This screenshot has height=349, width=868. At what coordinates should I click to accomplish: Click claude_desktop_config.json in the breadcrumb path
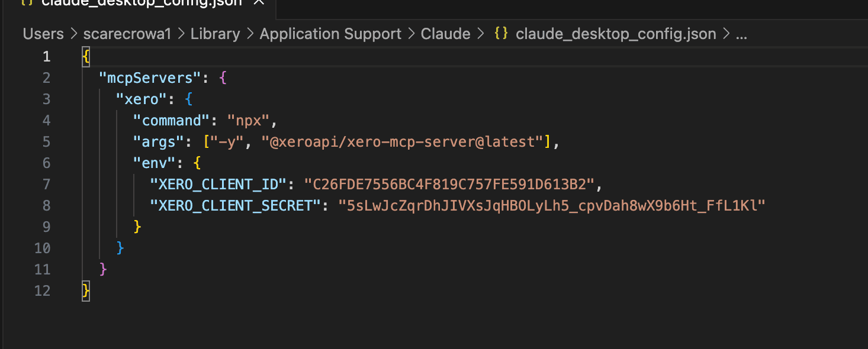pyautogui.click(x=616, y=34)
